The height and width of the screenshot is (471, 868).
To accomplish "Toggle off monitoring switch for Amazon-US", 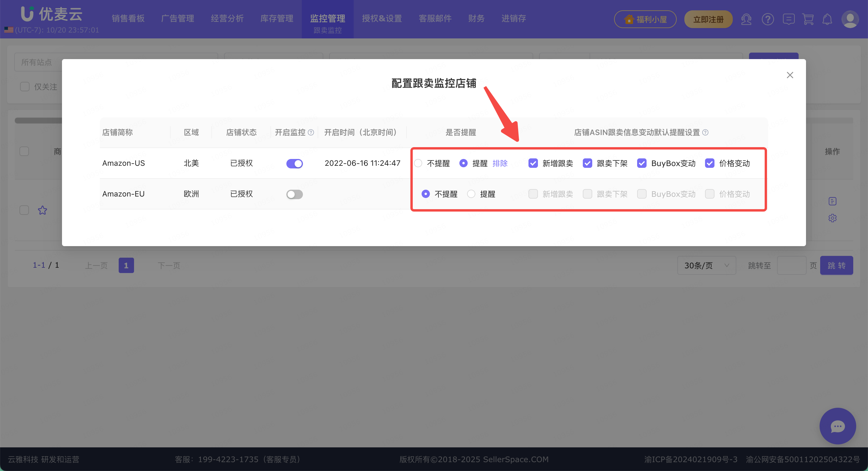I will tap(295, 163).
